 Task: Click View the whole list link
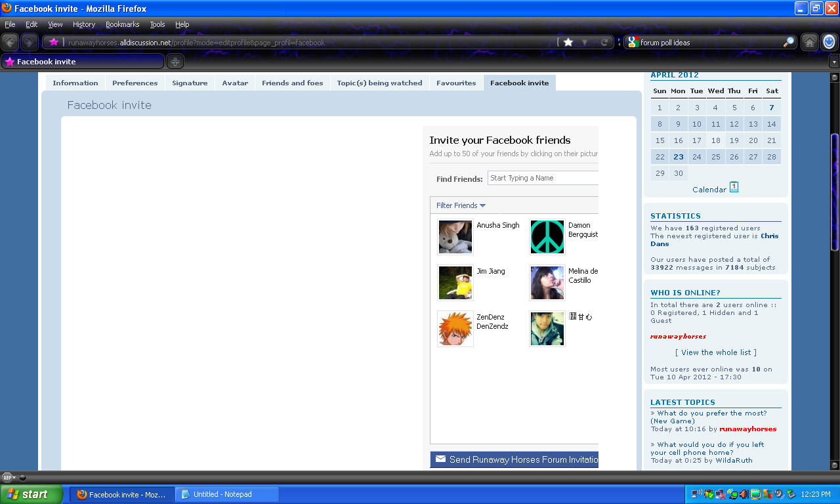tap(716, 352)
